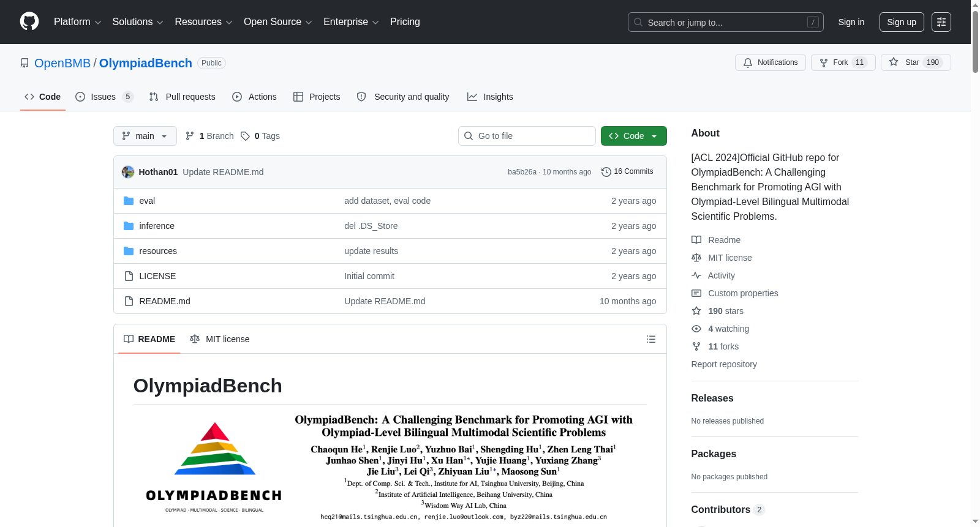Image resolution: width=980 pixels, height=527 pixels.
Task: Open the Insights tab
Action: [x=490, y=97]
